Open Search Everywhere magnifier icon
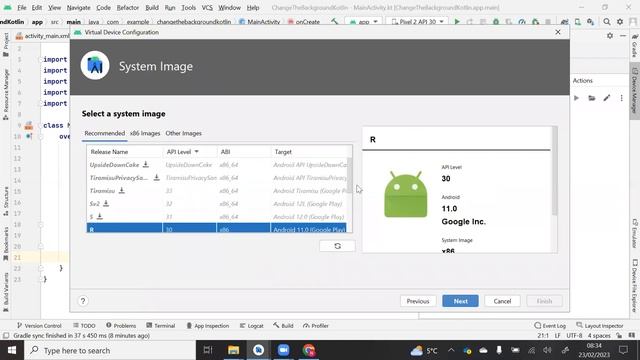The width and height of the screenshot is (640, 360). 607,22
